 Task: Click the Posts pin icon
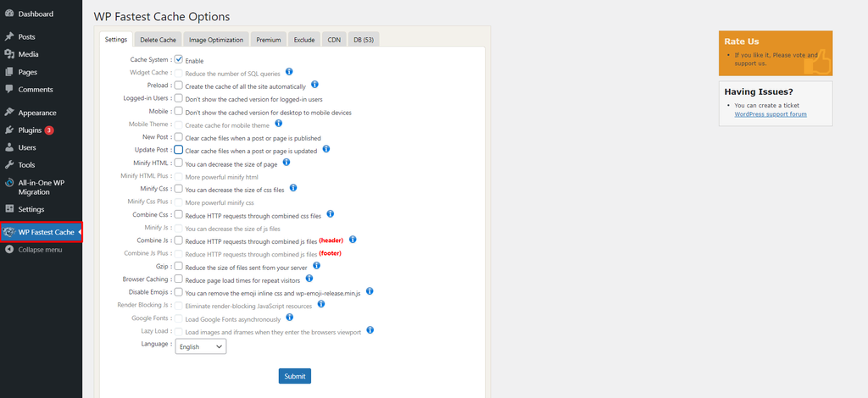coord(8,37)
